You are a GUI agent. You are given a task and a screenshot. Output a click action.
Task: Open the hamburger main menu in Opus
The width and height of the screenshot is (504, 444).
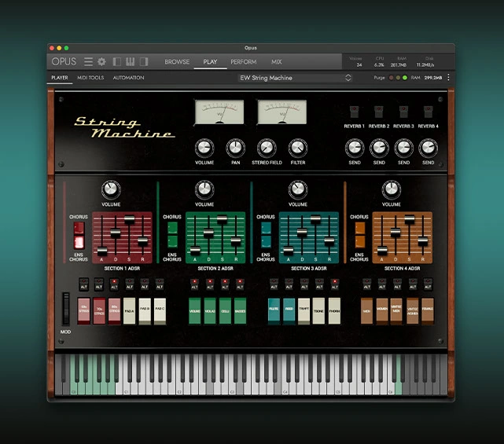pos(88,61)
